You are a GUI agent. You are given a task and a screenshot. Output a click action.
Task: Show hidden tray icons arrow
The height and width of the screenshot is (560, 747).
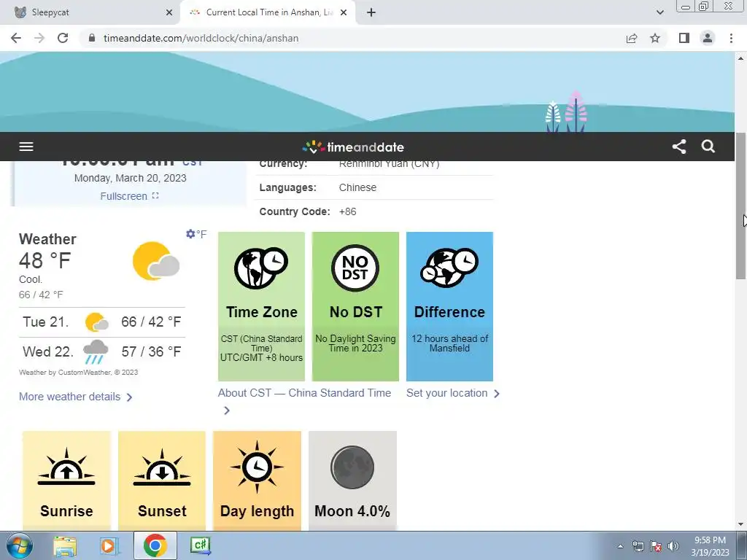[x=620, y=546]
